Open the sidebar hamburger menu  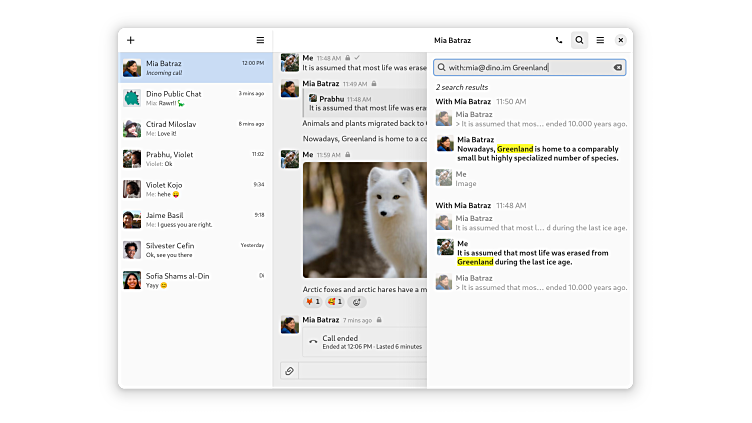coord(260,40)
